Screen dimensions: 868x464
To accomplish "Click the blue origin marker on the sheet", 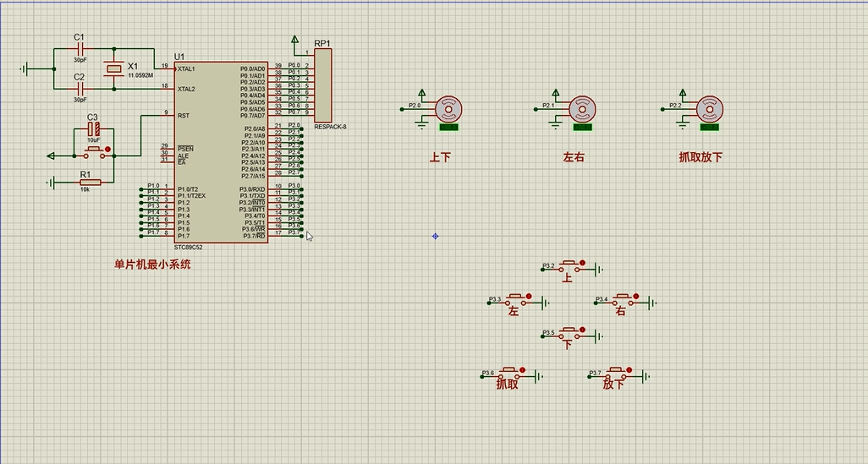I will click(436, 236).
